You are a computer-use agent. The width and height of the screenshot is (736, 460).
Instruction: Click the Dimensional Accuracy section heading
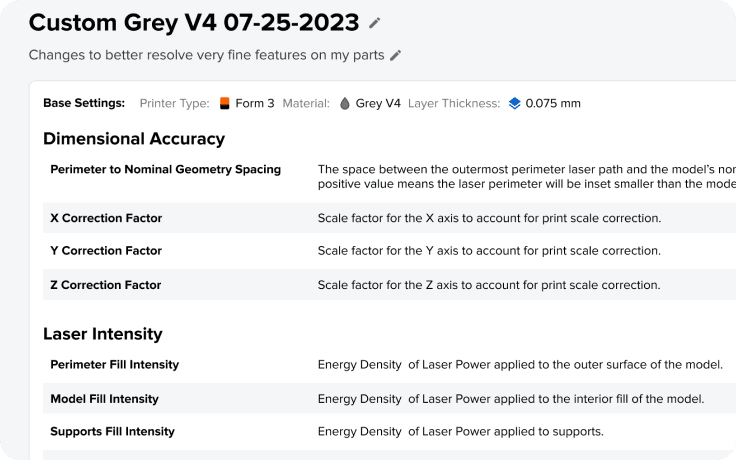pos(134,139)
